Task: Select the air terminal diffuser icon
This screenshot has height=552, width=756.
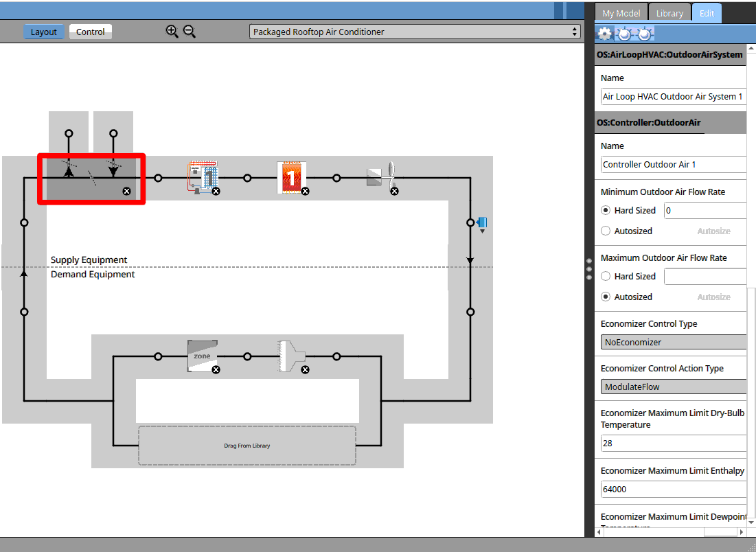Action: 291,356
